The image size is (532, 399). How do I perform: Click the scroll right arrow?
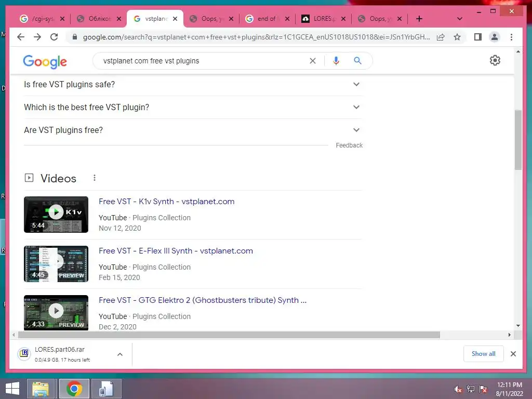[509, 335]
